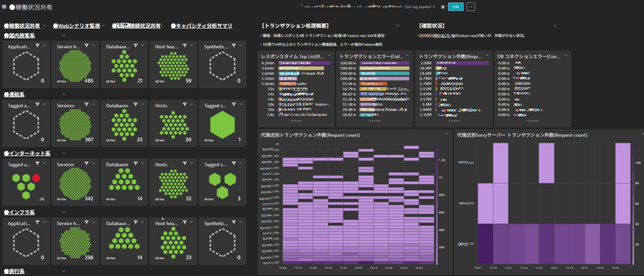
Task: Open the Database... honeycomb showing 21
Action: pos(124,66)
